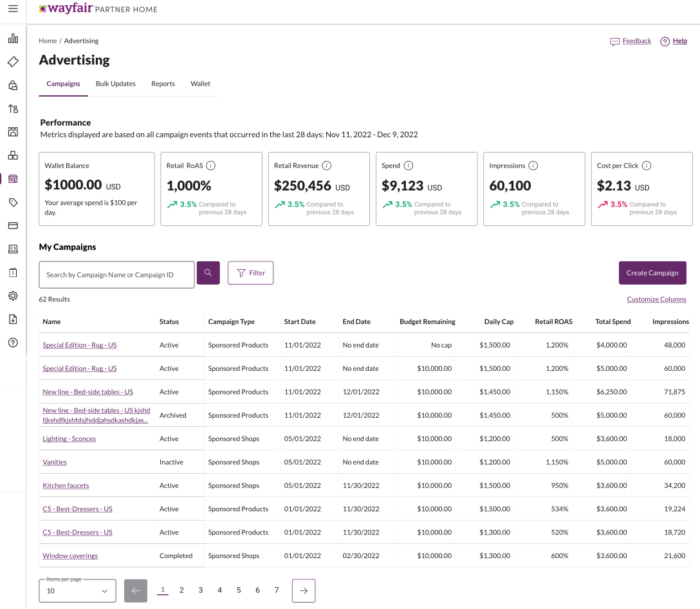The height and width of the screenshot is (609, 700).
Task: Click the laptop code sidebar icon
Action: (13, 249)
